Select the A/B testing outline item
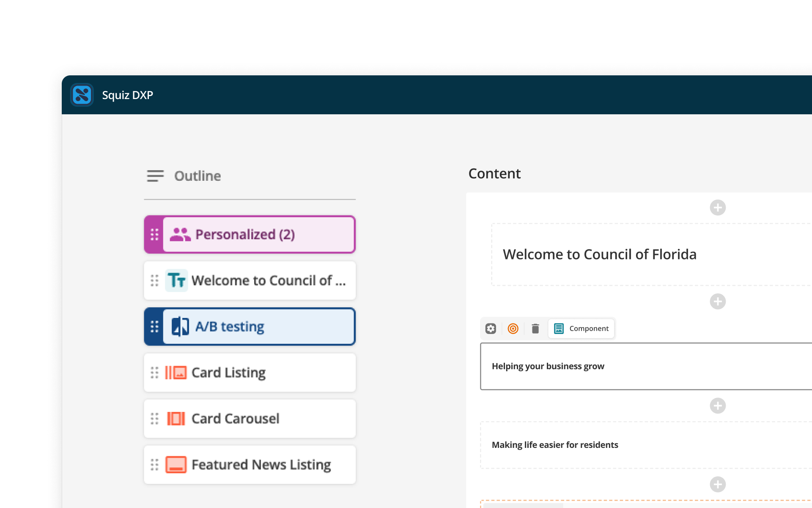Viewport: 812px width, 508px height. click(250, 326)
